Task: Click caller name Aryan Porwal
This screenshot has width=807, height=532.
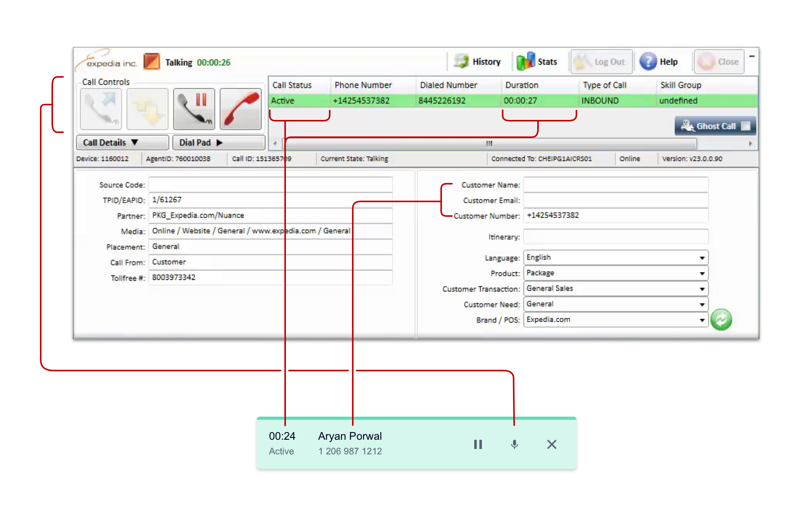Action: pos(350,436)
